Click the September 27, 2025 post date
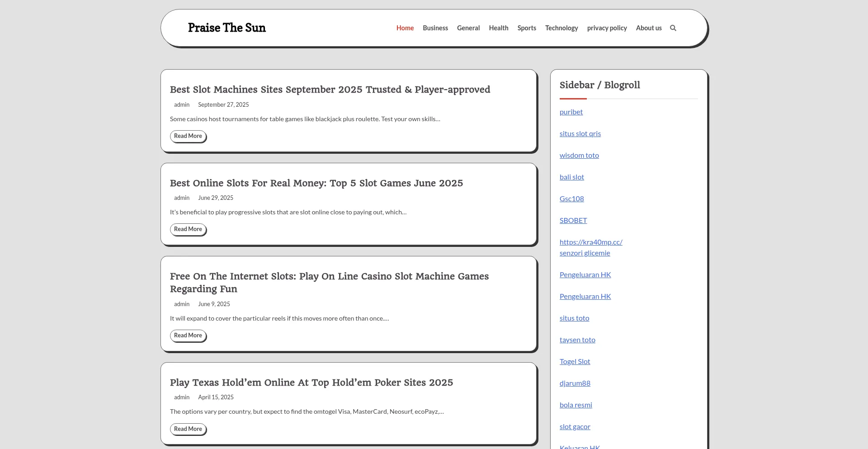The width and height of the screenshot is (868, 449). tap(223, 105)
